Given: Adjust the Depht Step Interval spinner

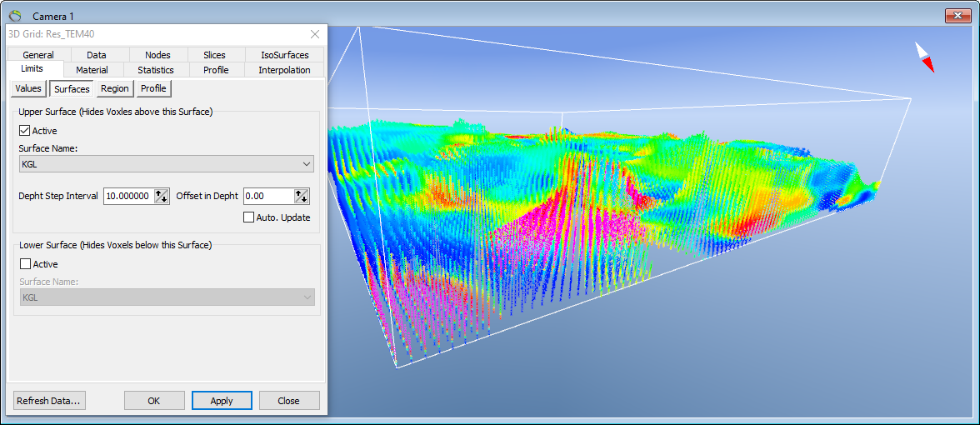Looking at the screenshot, I should click(x=162, y=197).
